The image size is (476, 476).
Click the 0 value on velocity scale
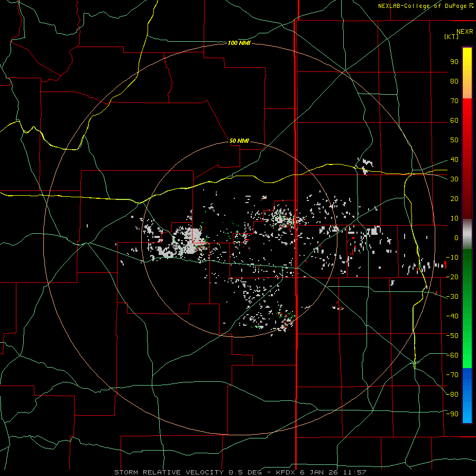pos(456,238)
